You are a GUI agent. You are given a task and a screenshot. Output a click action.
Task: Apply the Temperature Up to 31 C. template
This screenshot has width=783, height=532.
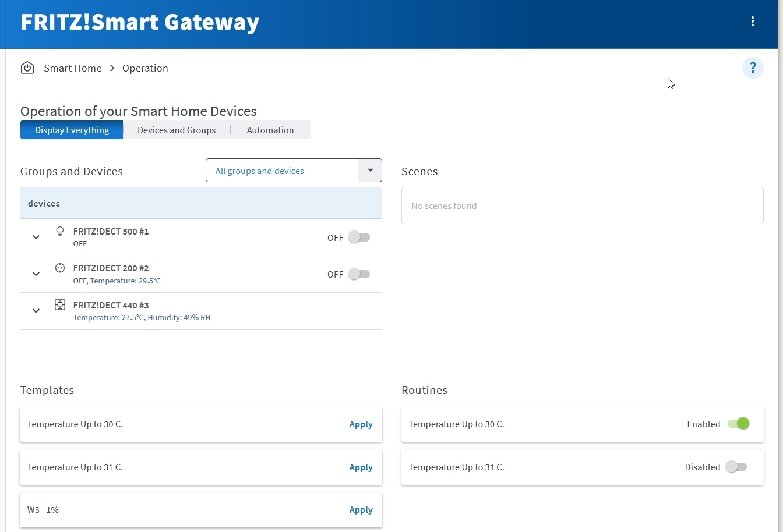(x=361, y=467)
